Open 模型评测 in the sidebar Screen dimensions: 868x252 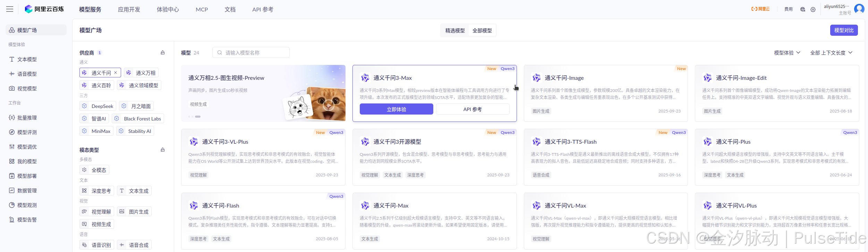pyautogui.click(x=36, y=132)
